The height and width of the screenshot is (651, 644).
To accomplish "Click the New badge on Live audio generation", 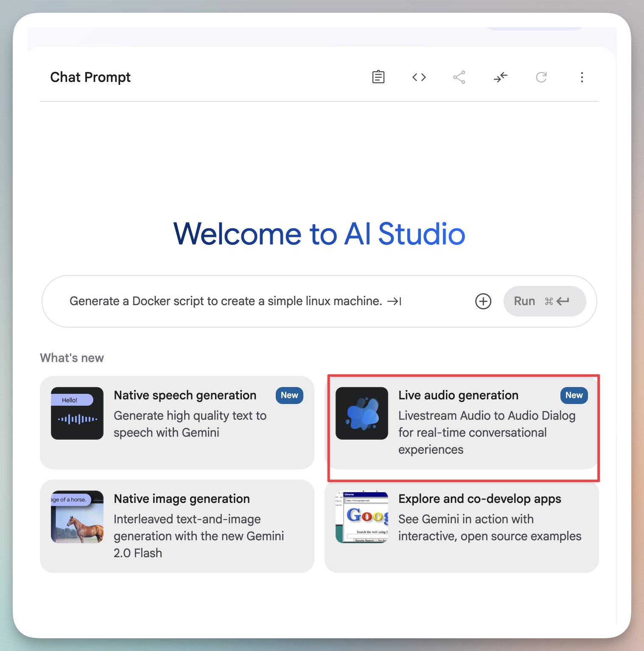I will pos(574,395).
